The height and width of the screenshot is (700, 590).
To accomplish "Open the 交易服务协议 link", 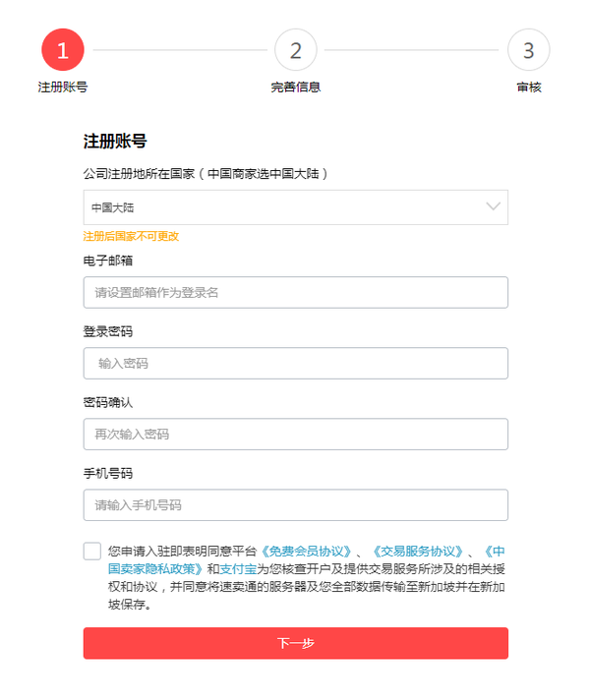I will 418,552.
